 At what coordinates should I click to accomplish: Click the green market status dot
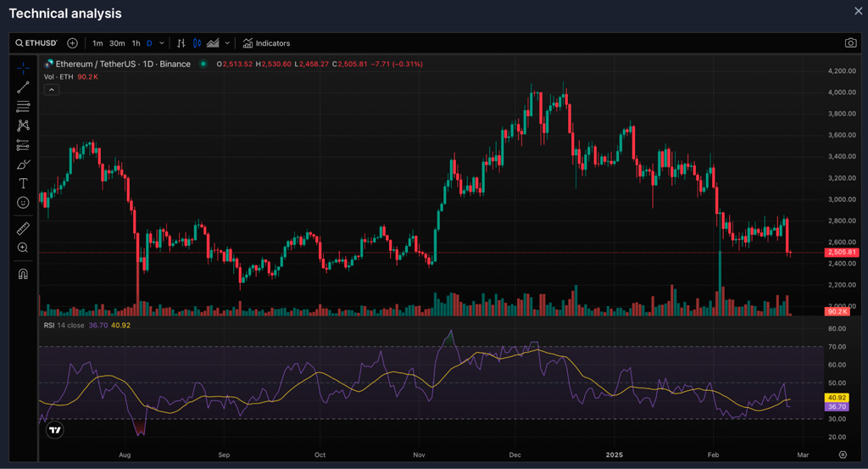[203, 64]
